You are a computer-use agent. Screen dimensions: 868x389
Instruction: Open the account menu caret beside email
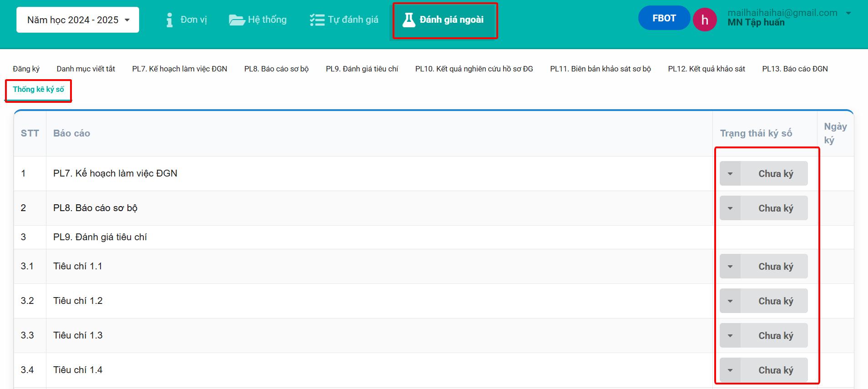(848, 13)
